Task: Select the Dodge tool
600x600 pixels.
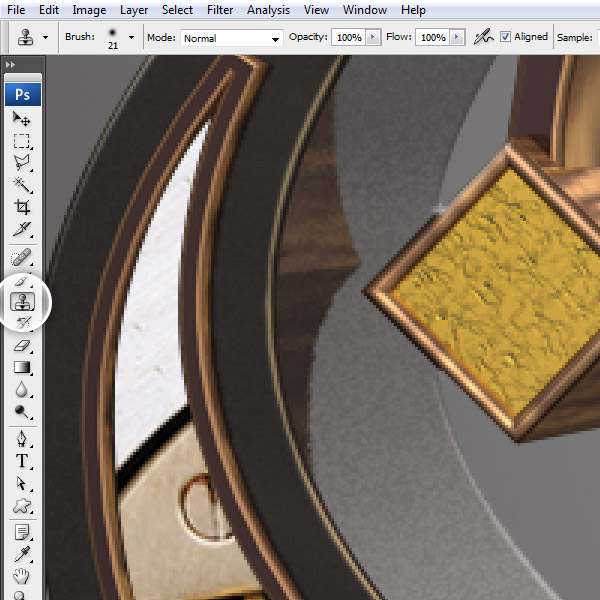Action: point(22,412)
